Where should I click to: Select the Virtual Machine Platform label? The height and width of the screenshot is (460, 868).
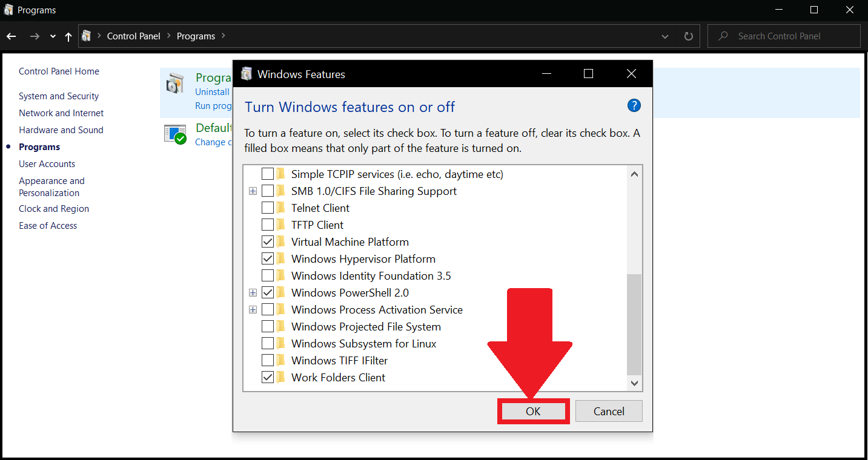[350, 242]
